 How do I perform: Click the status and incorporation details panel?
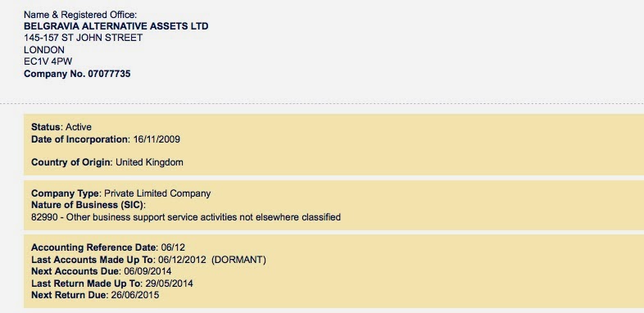click(x=334, y=144)
